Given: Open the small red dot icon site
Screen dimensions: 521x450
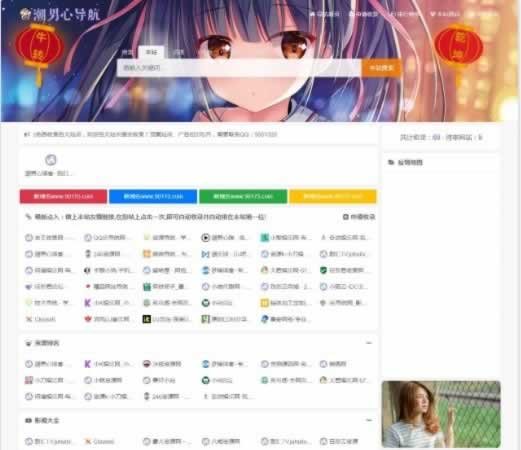Looking at the screenshot, I should tap(108, 286).
